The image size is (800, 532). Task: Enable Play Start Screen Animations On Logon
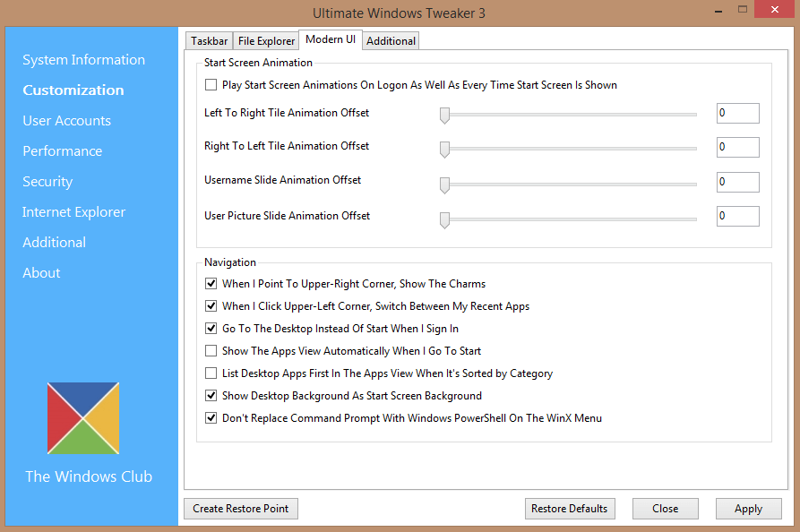point(211,85)
